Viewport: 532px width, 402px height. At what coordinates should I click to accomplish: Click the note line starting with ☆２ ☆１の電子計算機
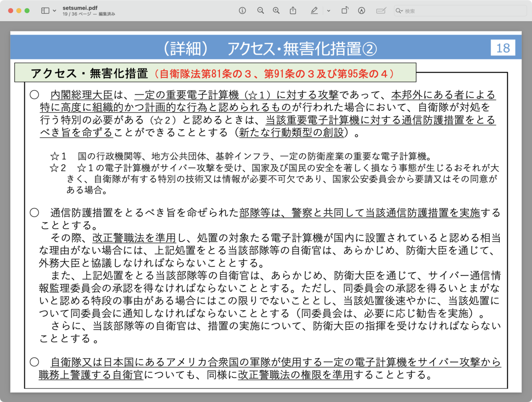tap(275, 168)
